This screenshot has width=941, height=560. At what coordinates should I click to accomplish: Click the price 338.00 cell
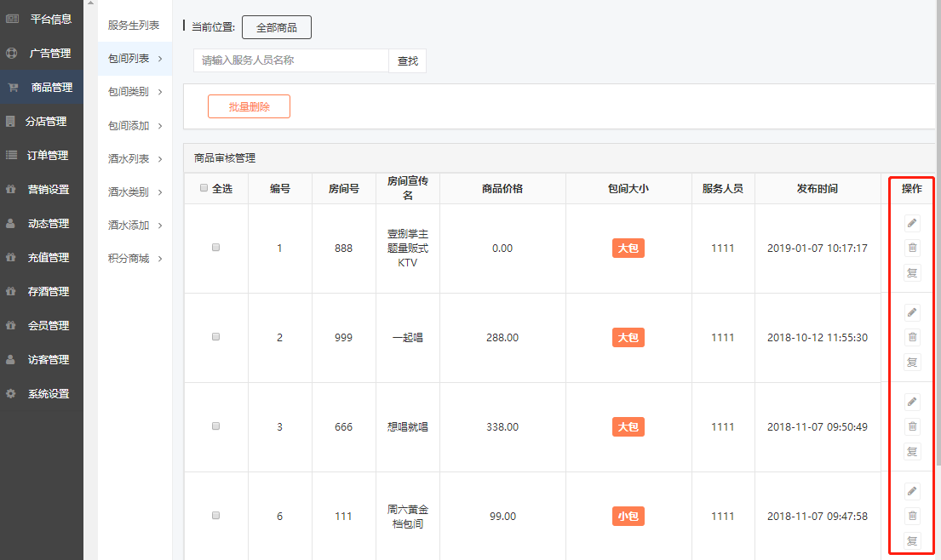[502, 427]
